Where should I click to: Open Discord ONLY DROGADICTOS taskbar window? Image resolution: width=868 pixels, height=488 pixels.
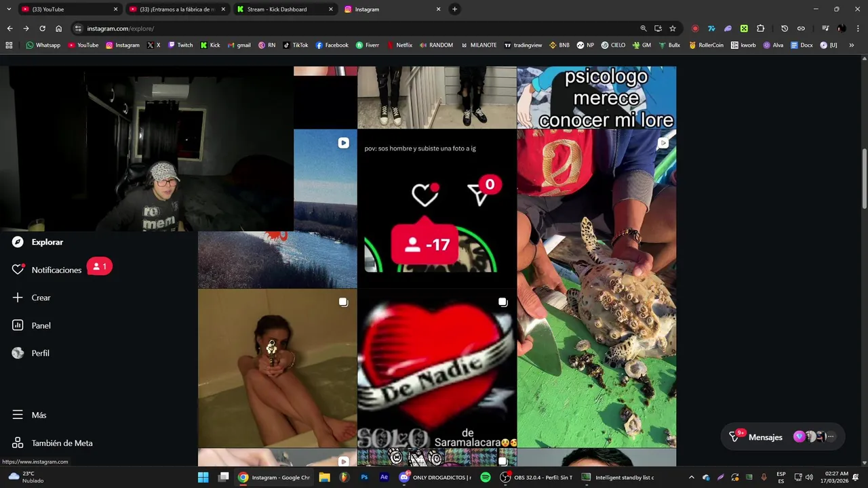pos(435,477)
